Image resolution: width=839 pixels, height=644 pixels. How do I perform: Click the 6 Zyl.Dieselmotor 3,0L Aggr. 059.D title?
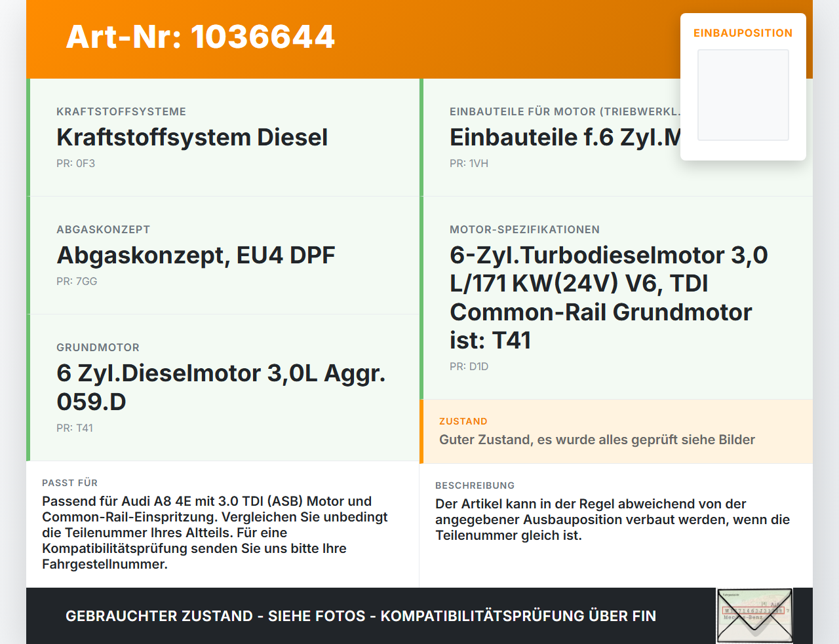tap(221, 387)
